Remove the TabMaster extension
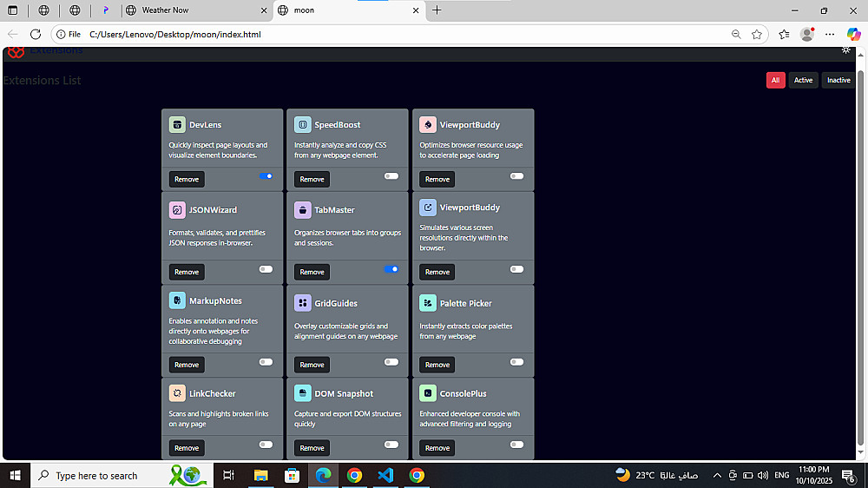The image size is (868, 488). tap(312, 272)
